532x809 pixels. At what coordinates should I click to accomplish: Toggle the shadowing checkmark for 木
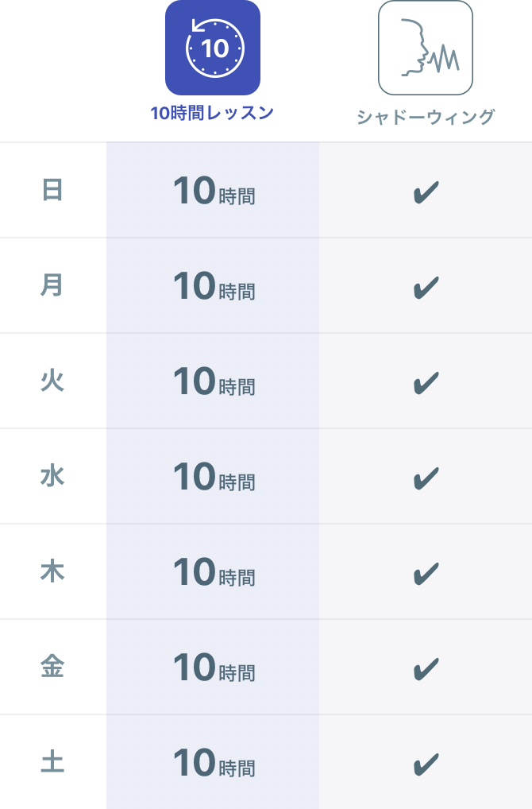(426, 574)
